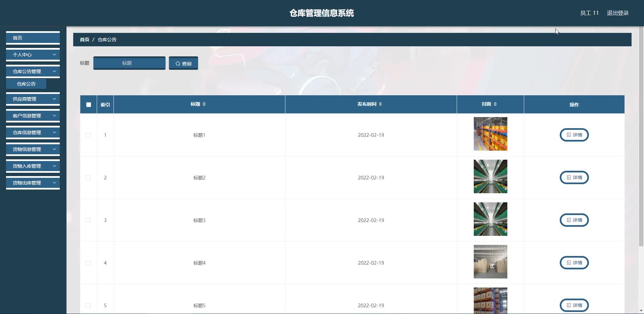
Task: Check the checkbox for row 标题1
Action: click(88, 135)
